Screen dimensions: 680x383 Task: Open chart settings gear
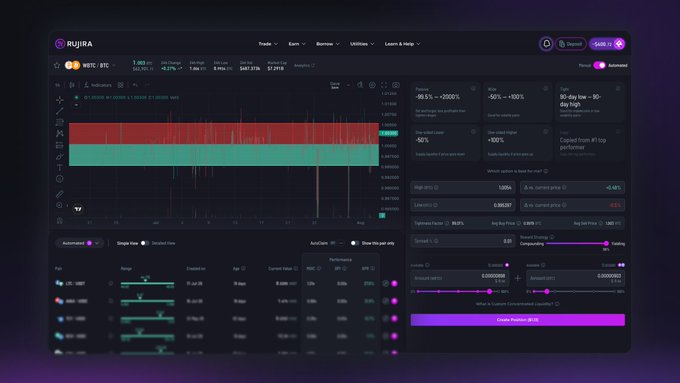tap(372, 85)
